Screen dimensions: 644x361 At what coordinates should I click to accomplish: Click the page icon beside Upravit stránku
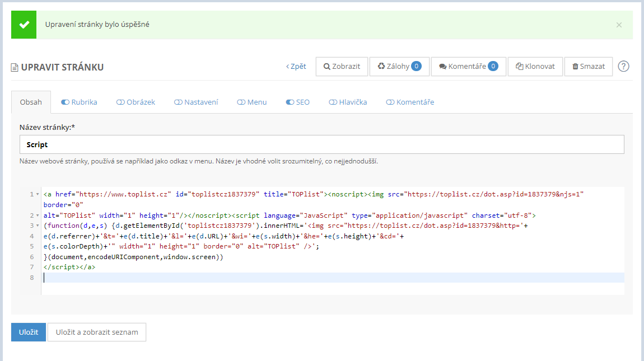coord(15,68)
